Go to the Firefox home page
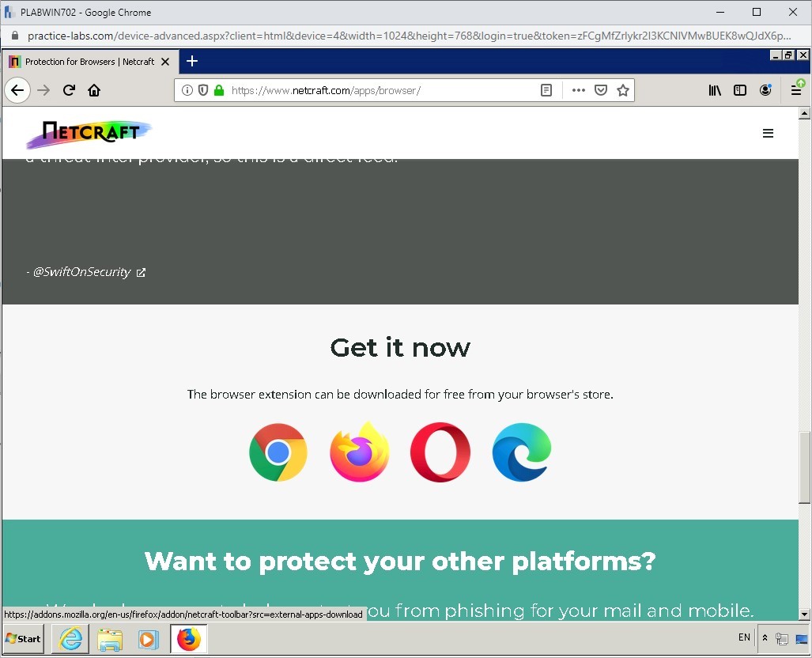Screen dimensions: 812x658 (94, 90)
